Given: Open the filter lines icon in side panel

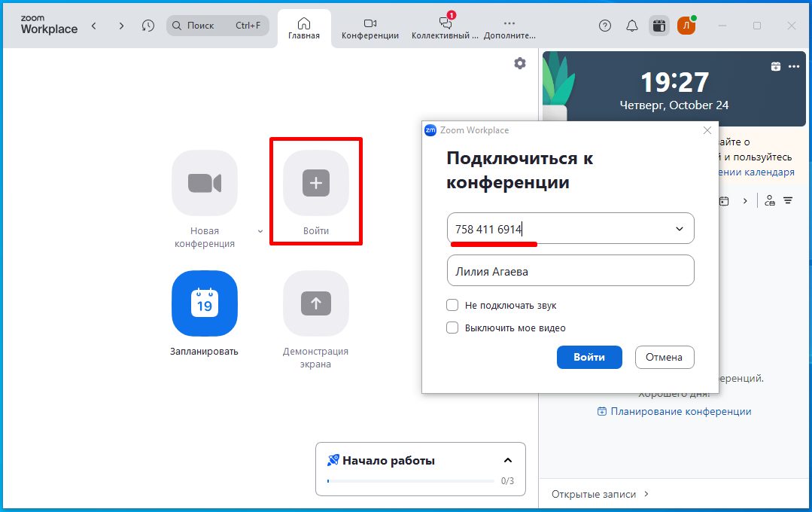Looking at the screenshot, I should 788,200.
